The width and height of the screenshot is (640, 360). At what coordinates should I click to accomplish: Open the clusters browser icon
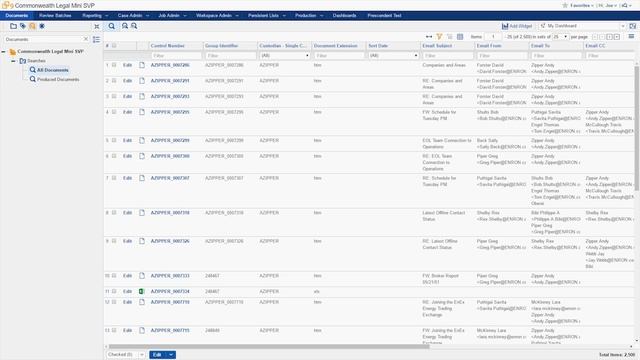coord(42,26)
